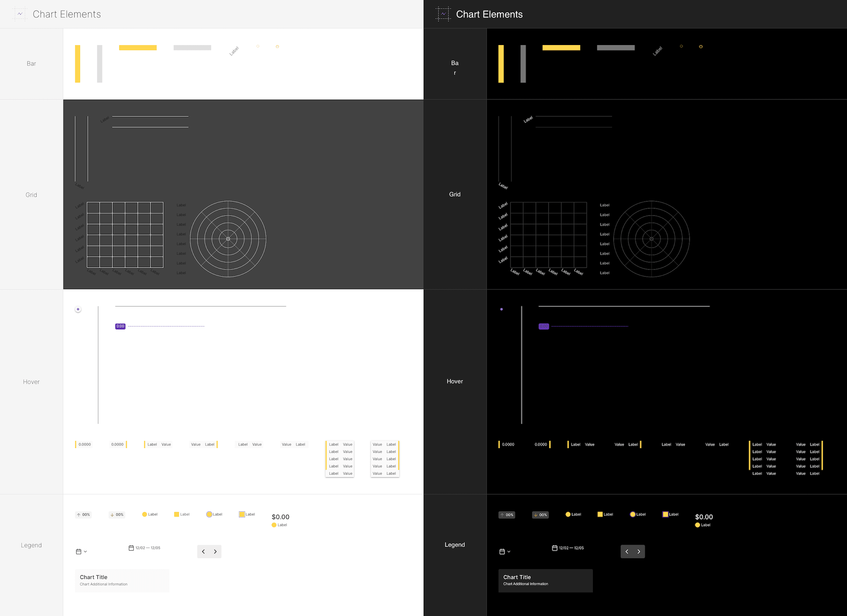Click the next chevron in light theme stepper
The image size is (847, 616).
(x=215, y=552)
